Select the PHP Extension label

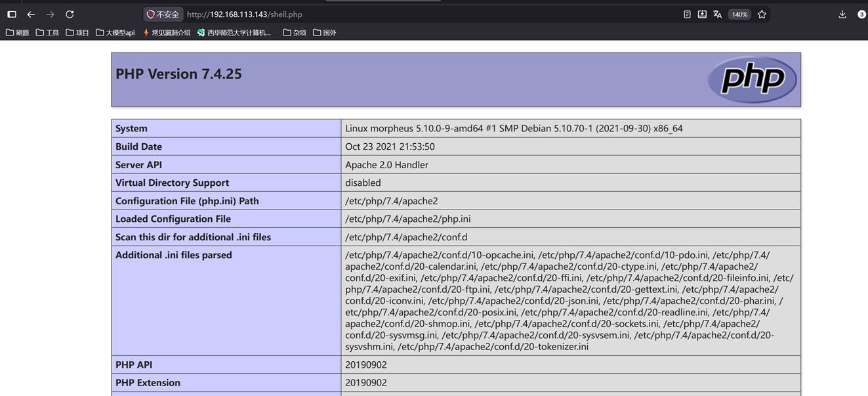pos(148,383)
